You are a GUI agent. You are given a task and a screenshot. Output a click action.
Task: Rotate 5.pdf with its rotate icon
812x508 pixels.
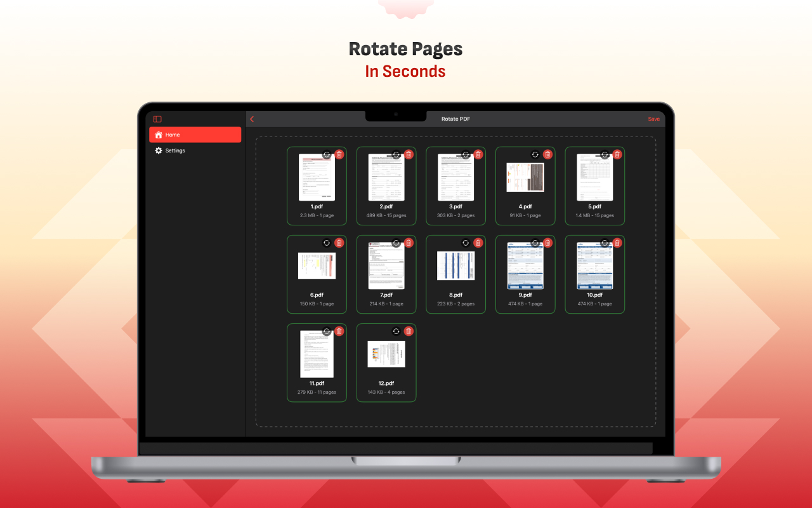pyautogui.click(x=605, y=154)
